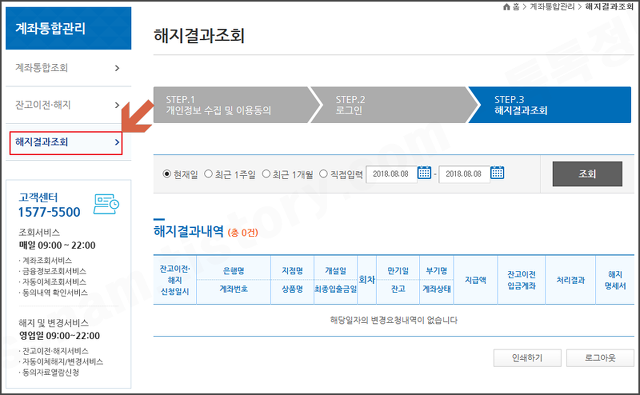Image resolution: width=640 pixels, height=395 pixels.
Task: Select STEP.3 해지결과조회 step
Action: pyautogui.click(x=549, y=105)
